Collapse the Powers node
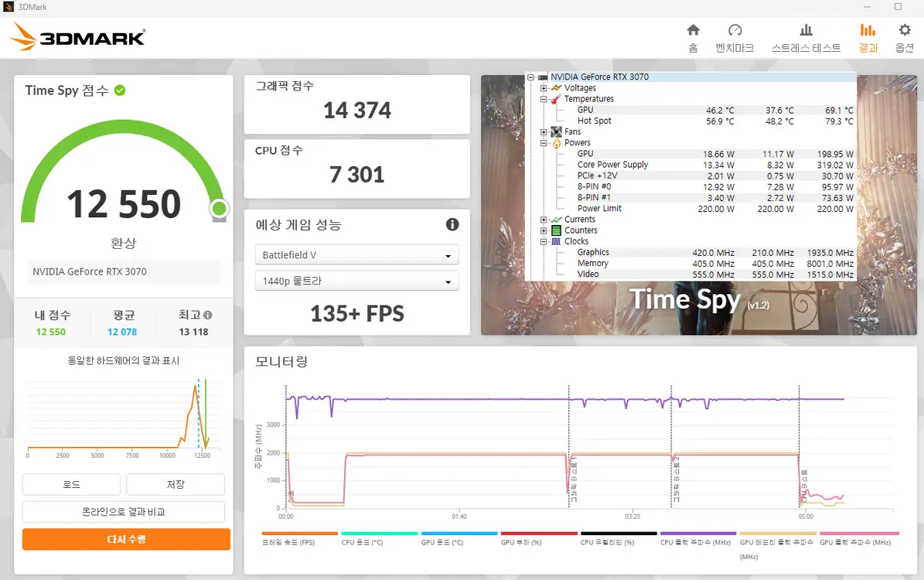The width and height of the screenshot is (924, 580). [544, 142]
